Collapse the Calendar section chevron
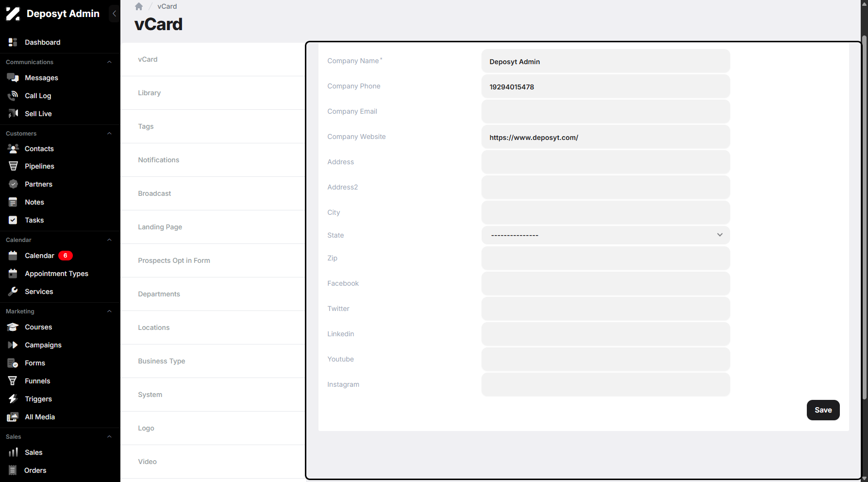 109,240
